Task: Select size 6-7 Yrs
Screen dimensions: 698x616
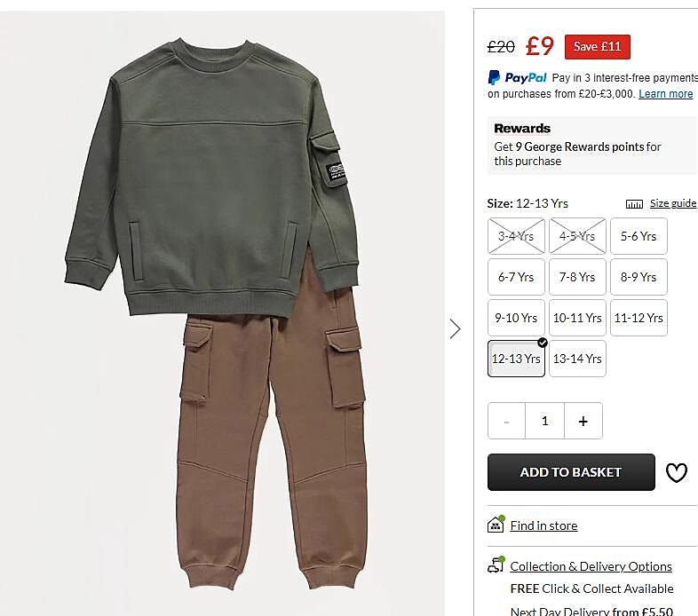Action: pos(516,277)
